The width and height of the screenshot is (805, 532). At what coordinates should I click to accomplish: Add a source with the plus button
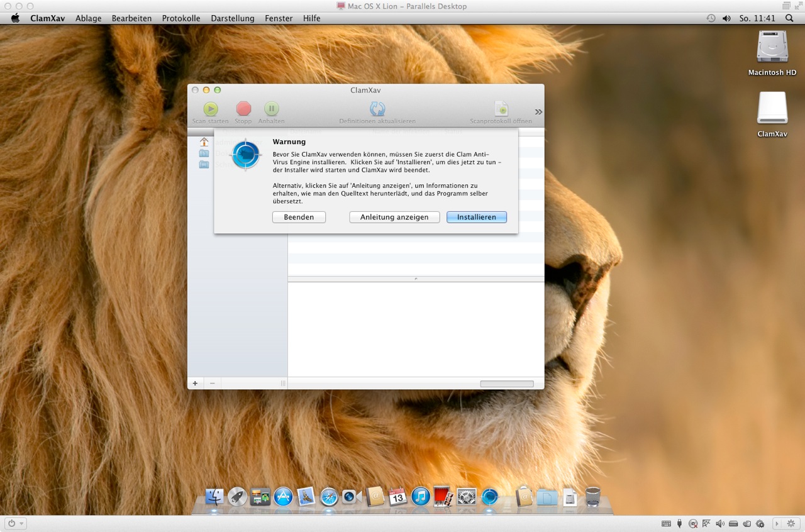pyautogui.click(x=195, y=383)
